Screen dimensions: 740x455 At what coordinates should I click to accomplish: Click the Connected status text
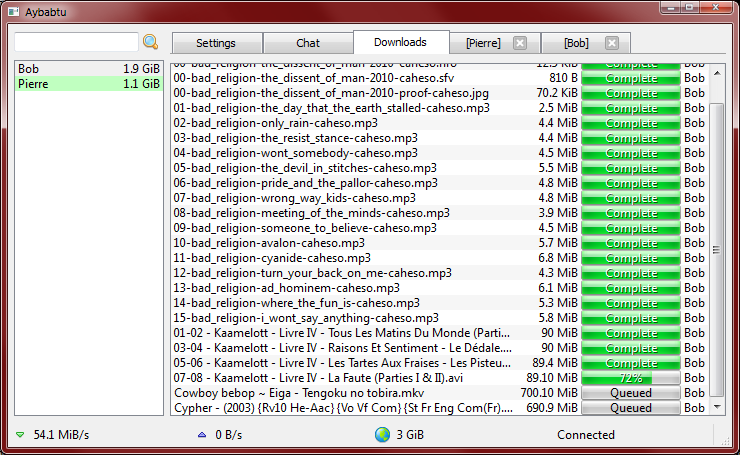pos(586,435)
